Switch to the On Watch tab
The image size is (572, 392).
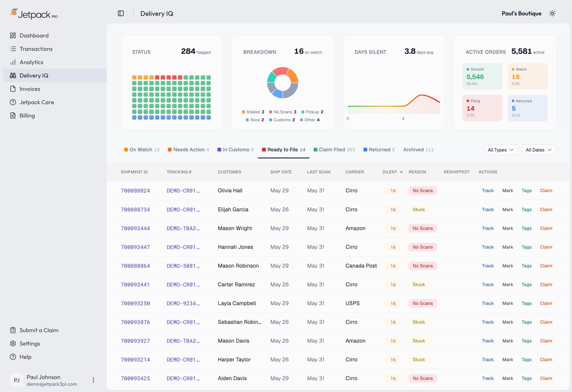142,150
